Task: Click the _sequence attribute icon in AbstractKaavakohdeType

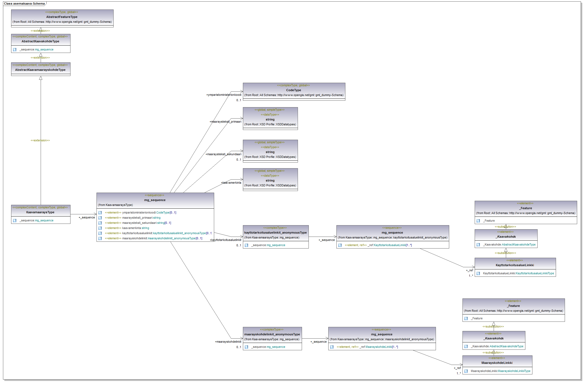Action: (15, 50)
